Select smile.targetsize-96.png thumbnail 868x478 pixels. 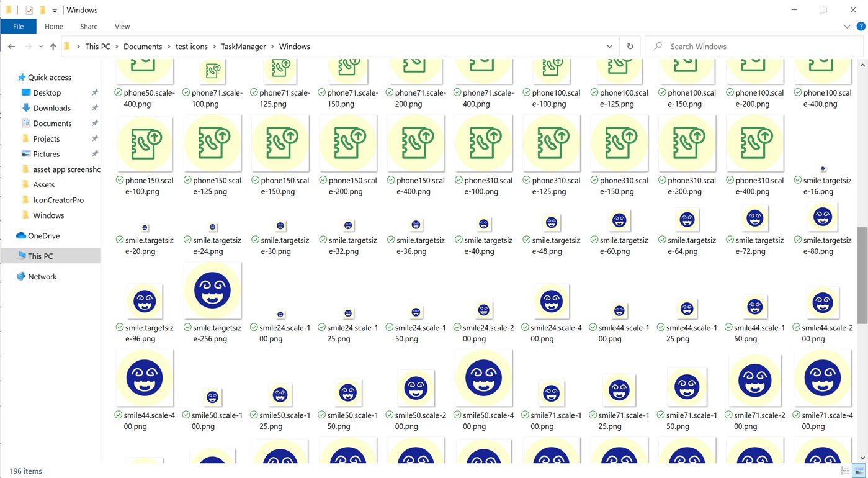(145, 302)
